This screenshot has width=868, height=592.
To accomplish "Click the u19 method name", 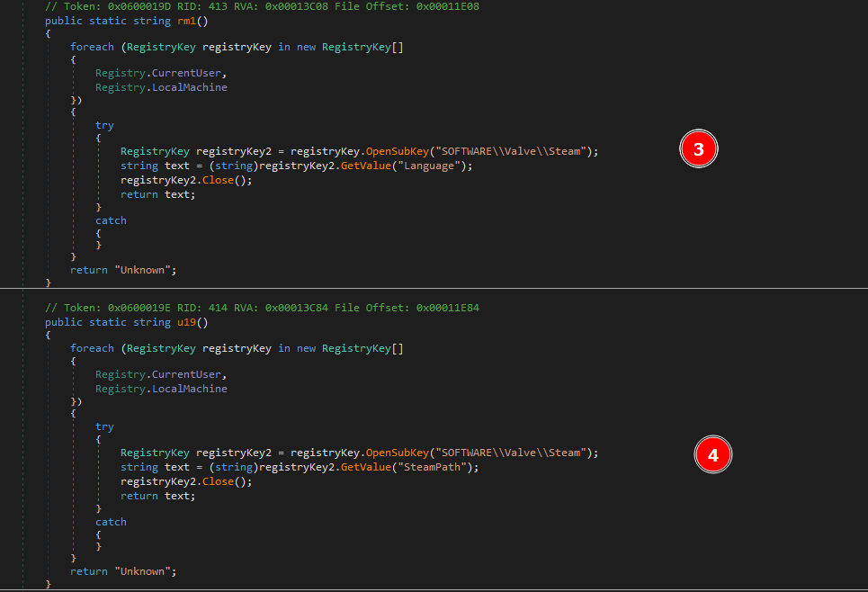I will pyautogui.click(x=189, y=322).
